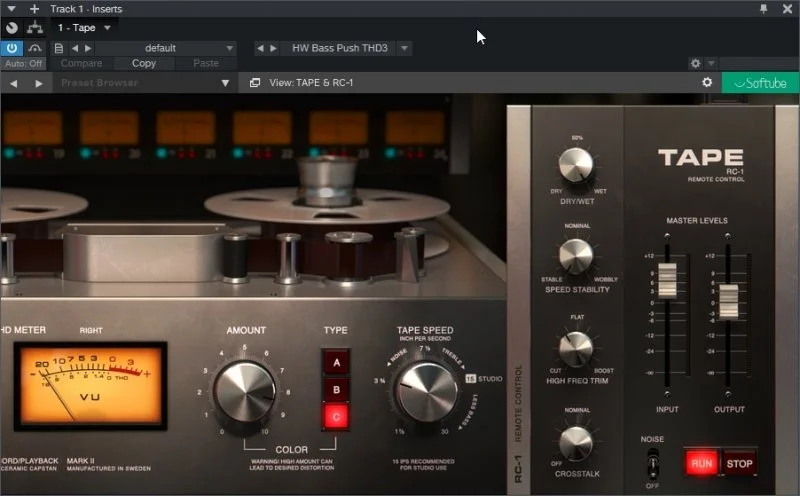
Task: Open the collapse triangle menu at top-left
Action: tap(11, 9)
